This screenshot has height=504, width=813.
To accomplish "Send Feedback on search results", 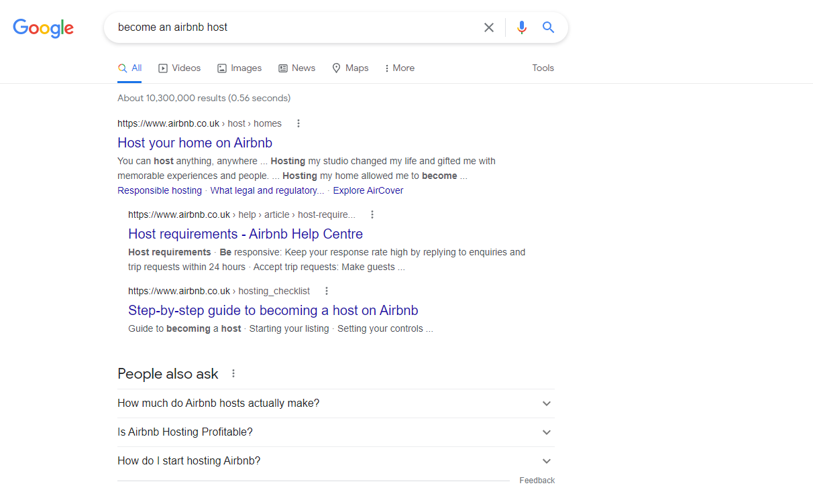I will pos(537,480).
